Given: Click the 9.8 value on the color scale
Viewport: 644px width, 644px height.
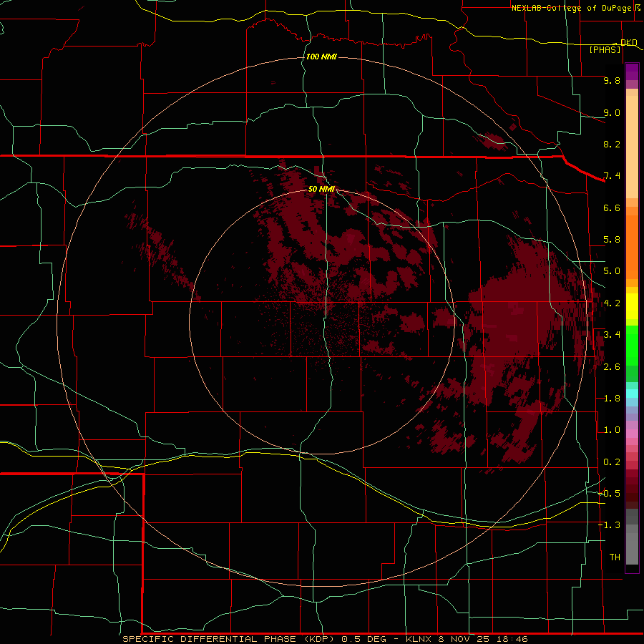Looking at the screenshot, I should [x=612, y=80].
